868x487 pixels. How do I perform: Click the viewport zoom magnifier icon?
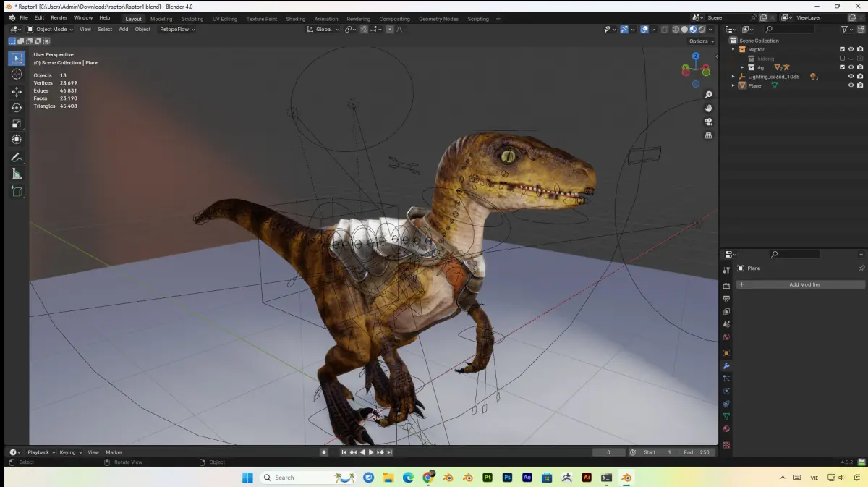(709, 95)
